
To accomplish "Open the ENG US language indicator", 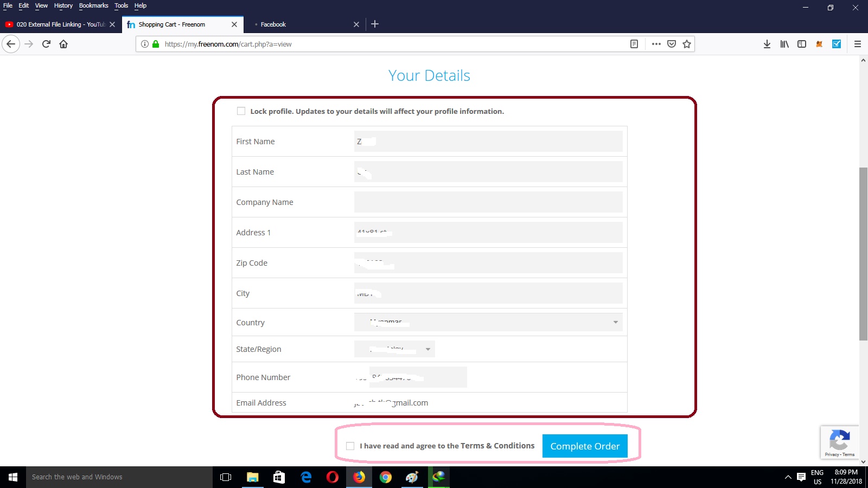I will [818, 477].
